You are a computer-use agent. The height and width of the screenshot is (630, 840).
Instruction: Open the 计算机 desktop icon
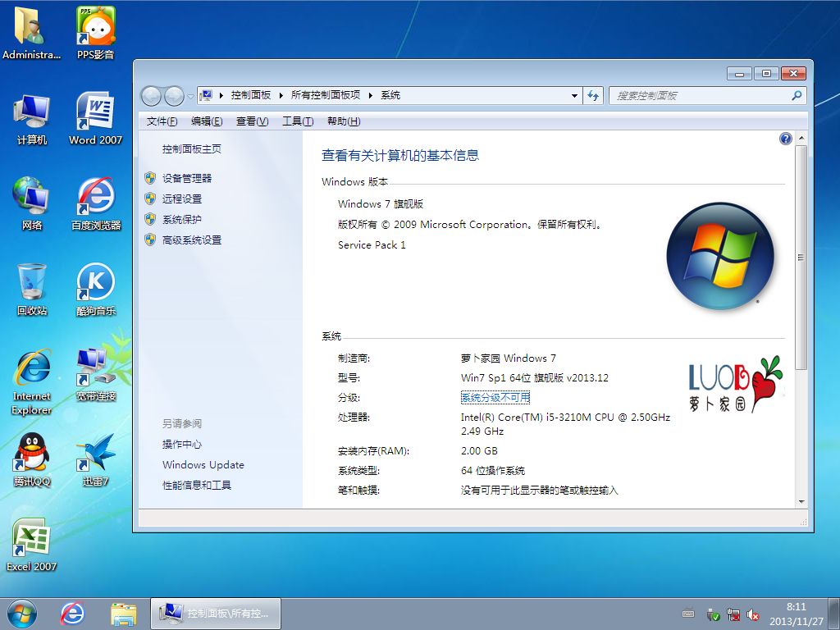tap(32, 119)
